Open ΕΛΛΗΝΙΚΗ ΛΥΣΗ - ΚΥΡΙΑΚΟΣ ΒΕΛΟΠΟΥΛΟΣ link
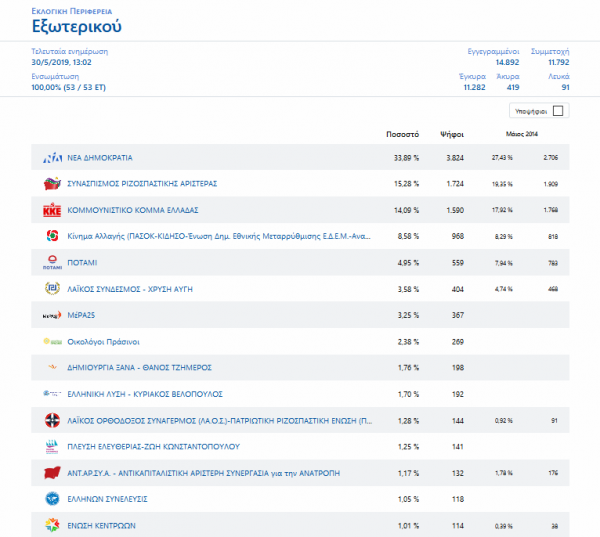 tap(145, 394)
